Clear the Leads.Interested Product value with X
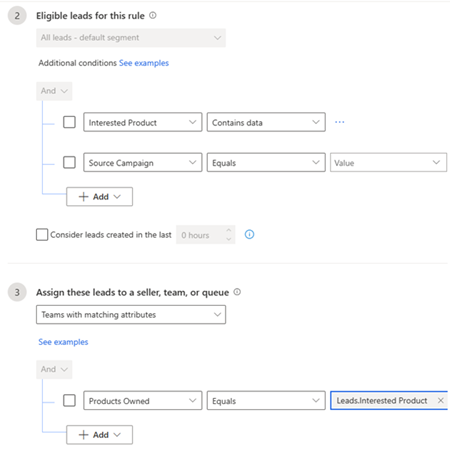This screenshot has width=450, height=449. 441,400
